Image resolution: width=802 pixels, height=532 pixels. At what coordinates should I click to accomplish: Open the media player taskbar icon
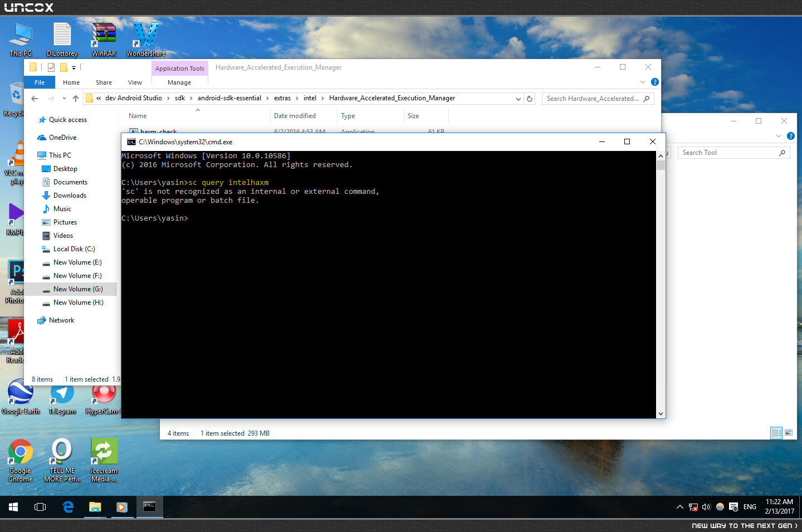coord(122,507)
